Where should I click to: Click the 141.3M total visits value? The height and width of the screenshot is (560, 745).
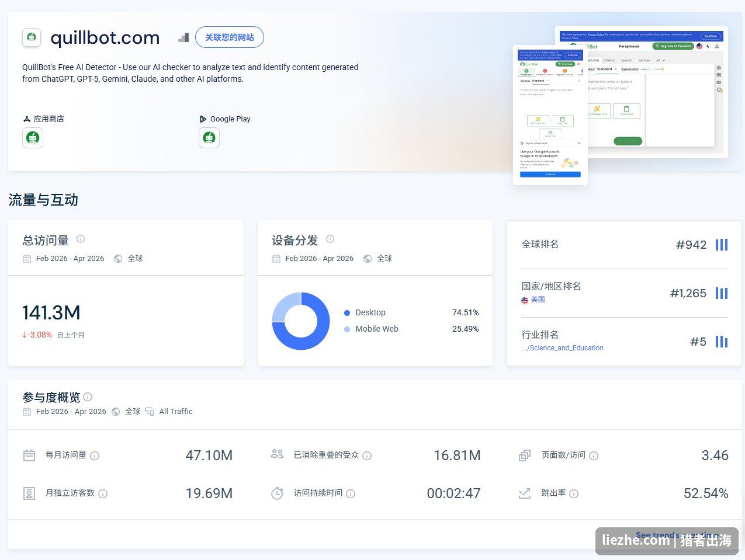coord(51,312)
